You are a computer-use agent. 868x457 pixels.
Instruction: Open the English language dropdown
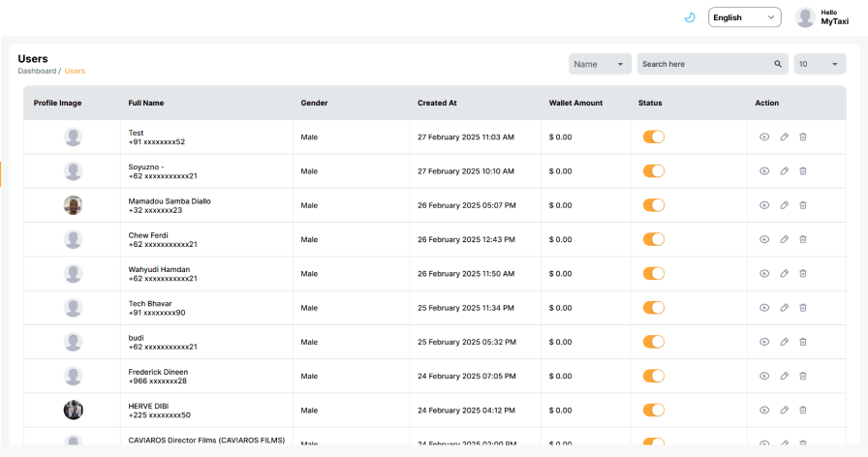click(744, 17)
